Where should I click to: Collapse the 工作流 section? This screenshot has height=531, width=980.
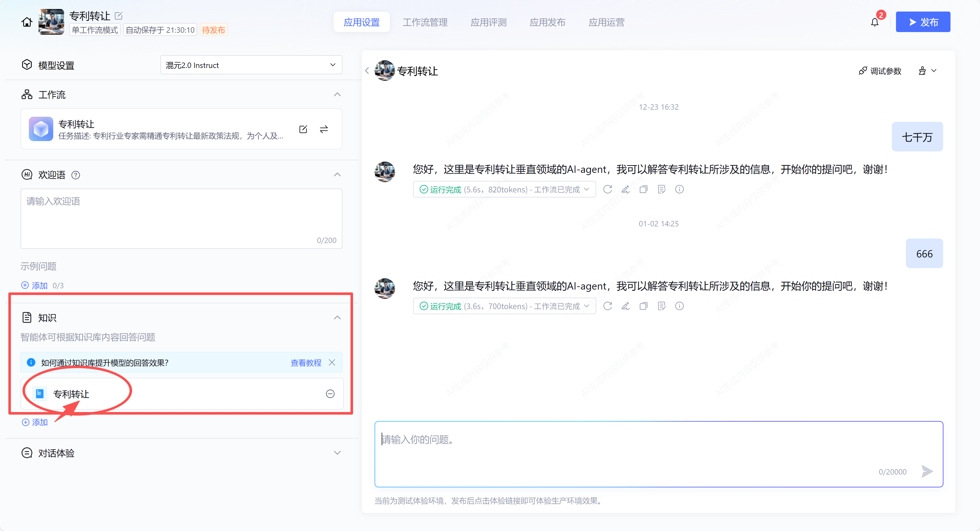(x=337, y=95)
